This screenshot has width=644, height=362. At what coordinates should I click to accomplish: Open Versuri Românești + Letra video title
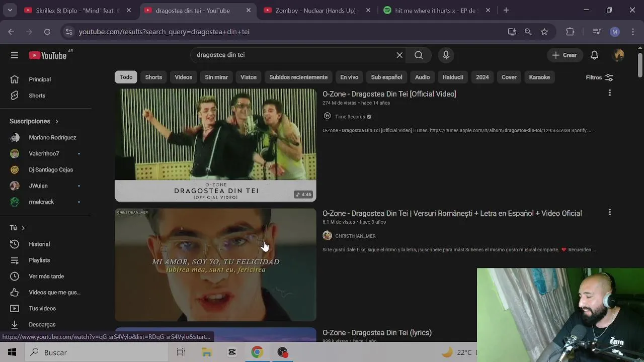click(452, 213)
